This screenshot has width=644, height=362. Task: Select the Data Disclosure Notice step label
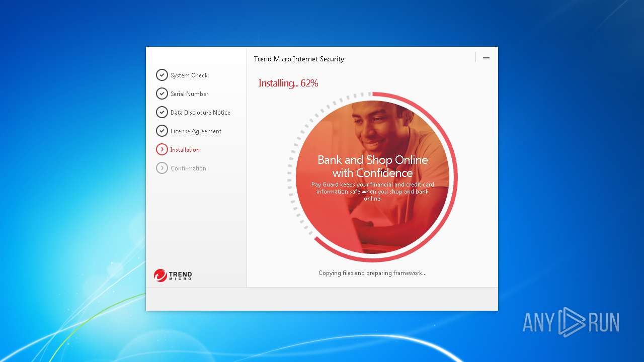200,113
